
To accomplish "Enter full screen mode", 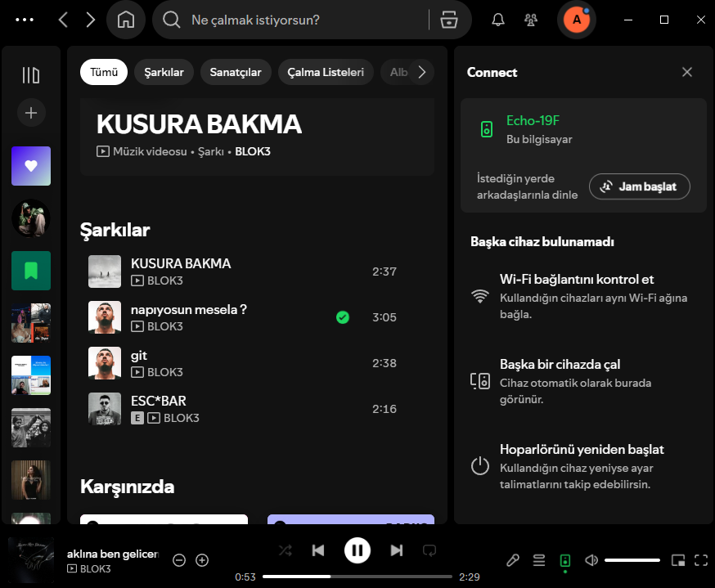I will [701, 560].
